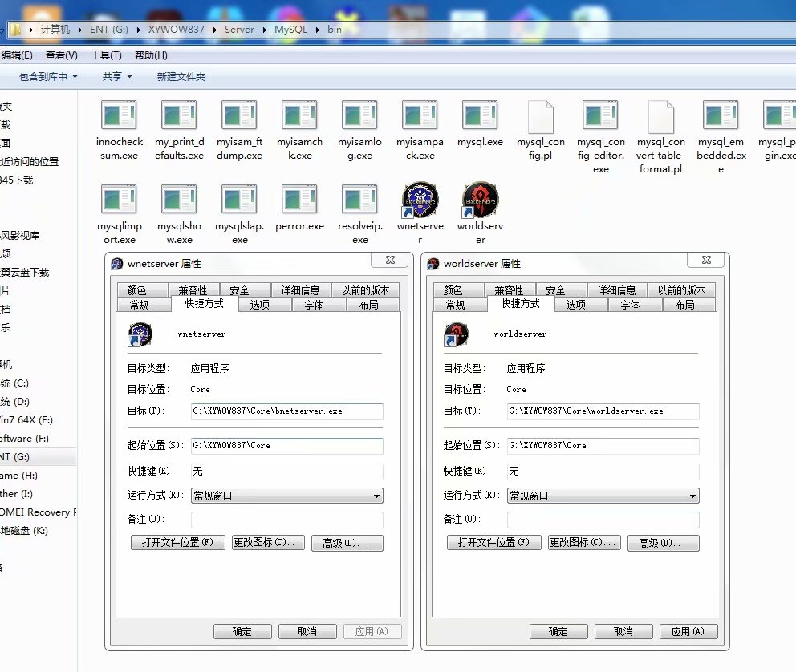796x672 pixels.
Task: Select the mysql.exe file icon
Action: (480, 115)
